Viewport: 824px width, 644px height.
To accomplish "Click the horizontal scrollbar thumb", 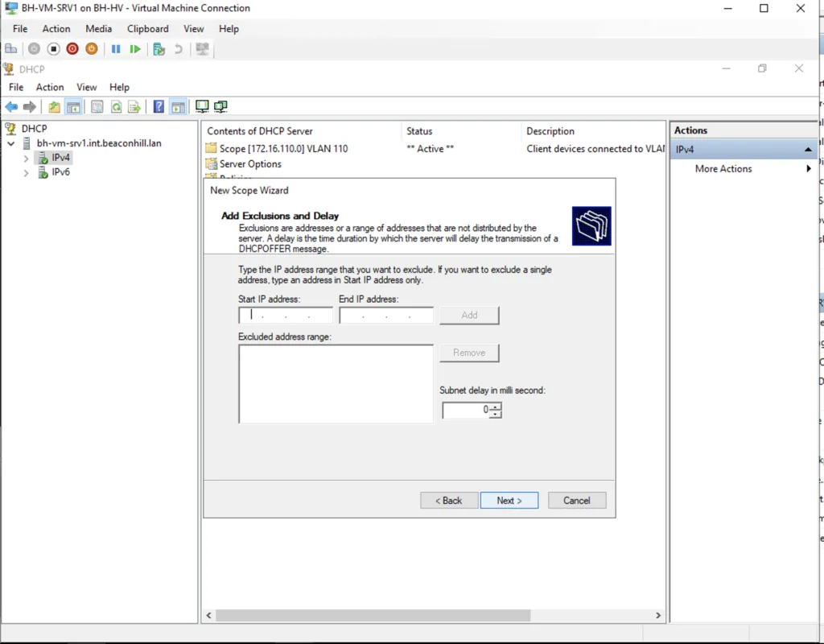I will [373, 615].
